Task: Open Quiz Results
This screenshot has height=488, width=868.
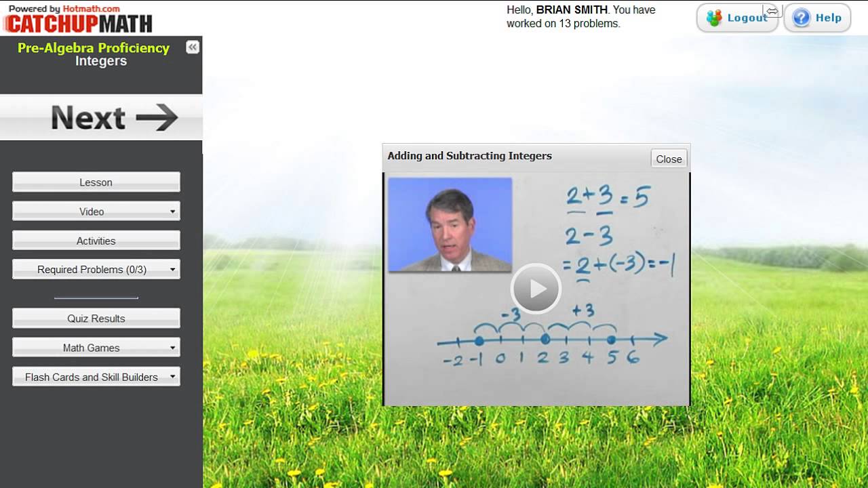Action: 96,319
